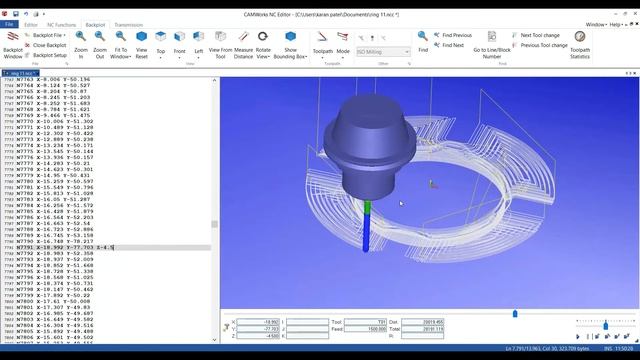The height and width of the screenshot is (360, 640).
Task: Open the Help menu
Action: coord(616,24)
